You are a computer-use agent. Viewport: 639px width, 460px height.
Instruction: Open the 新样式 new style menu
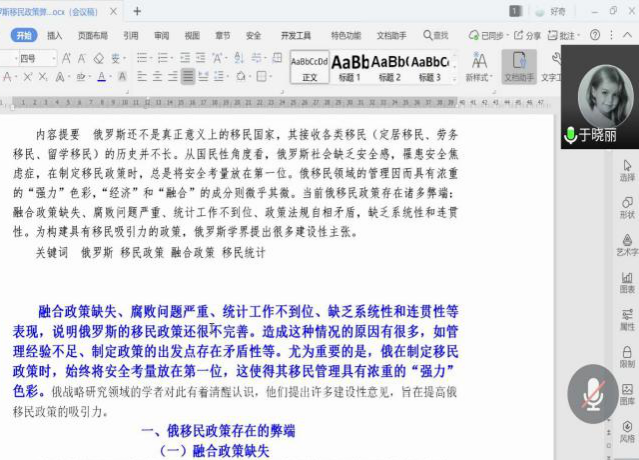479,67
